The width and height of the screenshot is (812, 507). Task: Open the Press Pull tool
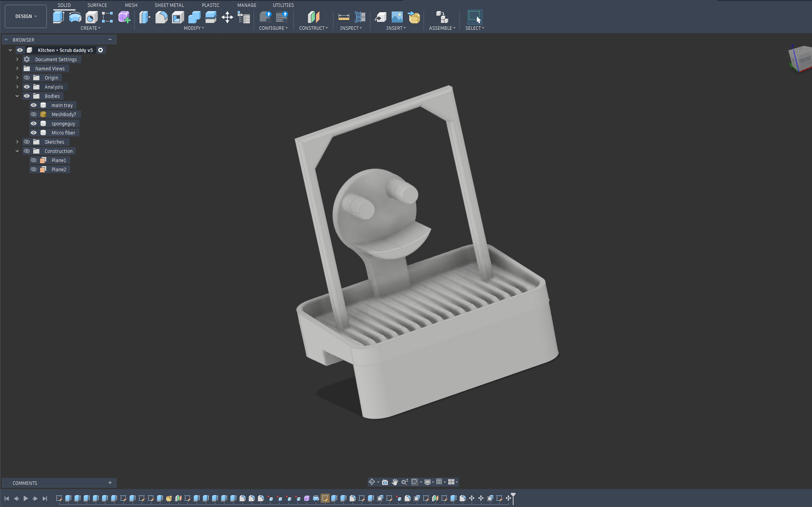[144, 17]
